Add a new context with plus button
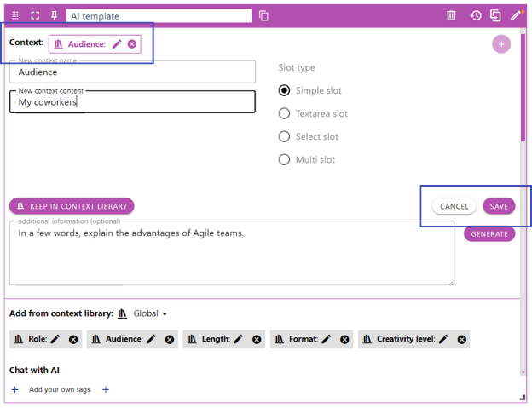Screen dimensions: 532x408 (x=500, y=44)
